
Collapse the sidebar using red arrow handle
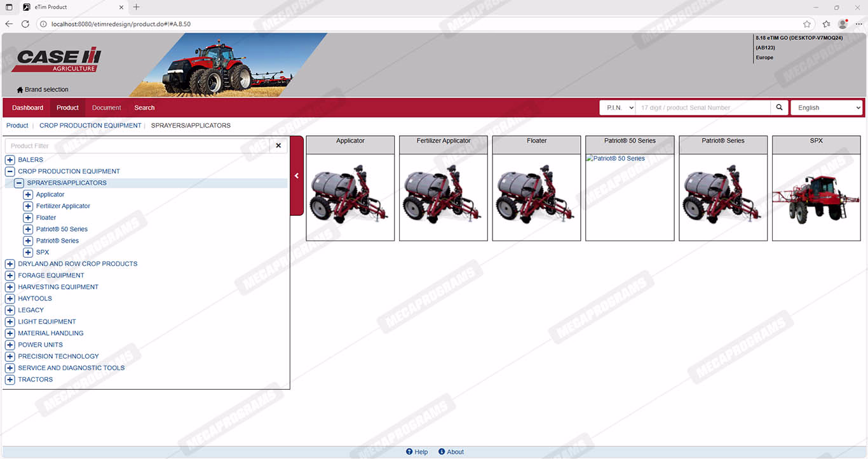click(x=297, y=176)
